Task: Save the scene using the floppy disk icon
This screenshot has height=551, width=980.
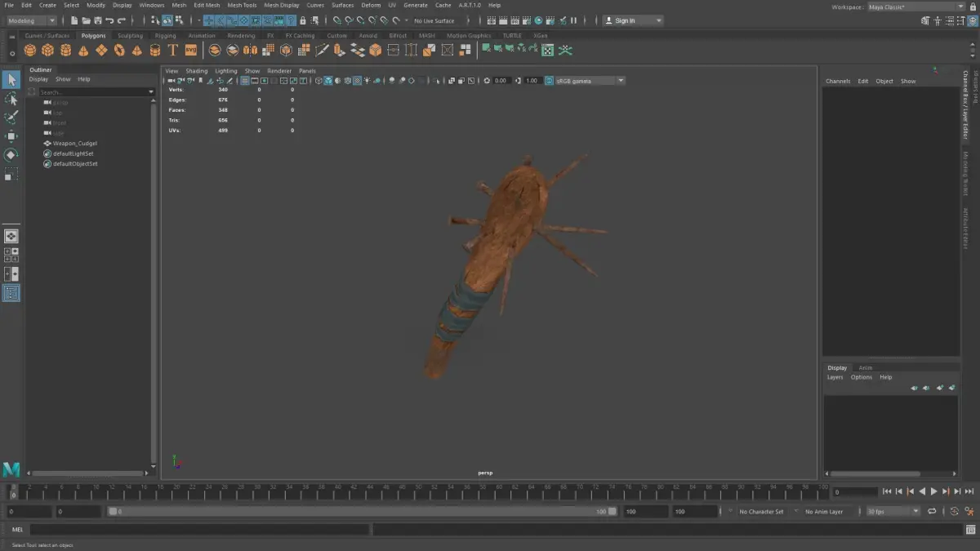Action: click(x=98, y=20)
